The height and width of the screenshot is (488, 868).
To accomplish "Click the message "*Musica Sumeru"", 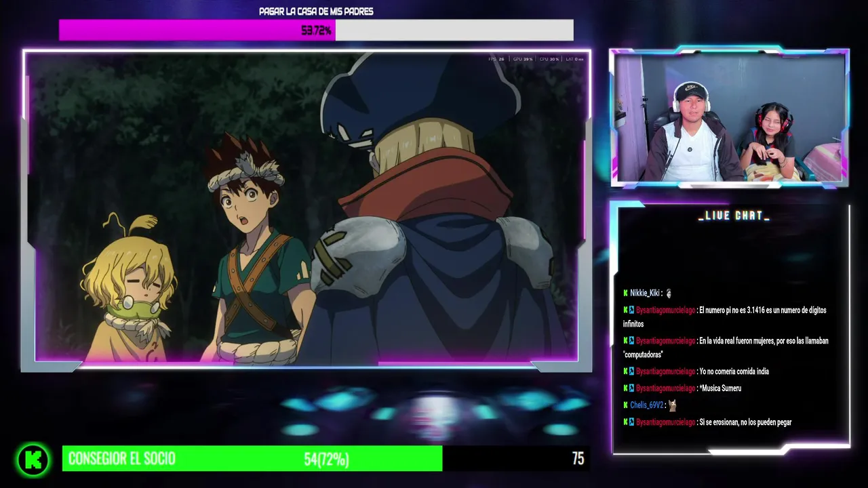I will click(720, 388).
